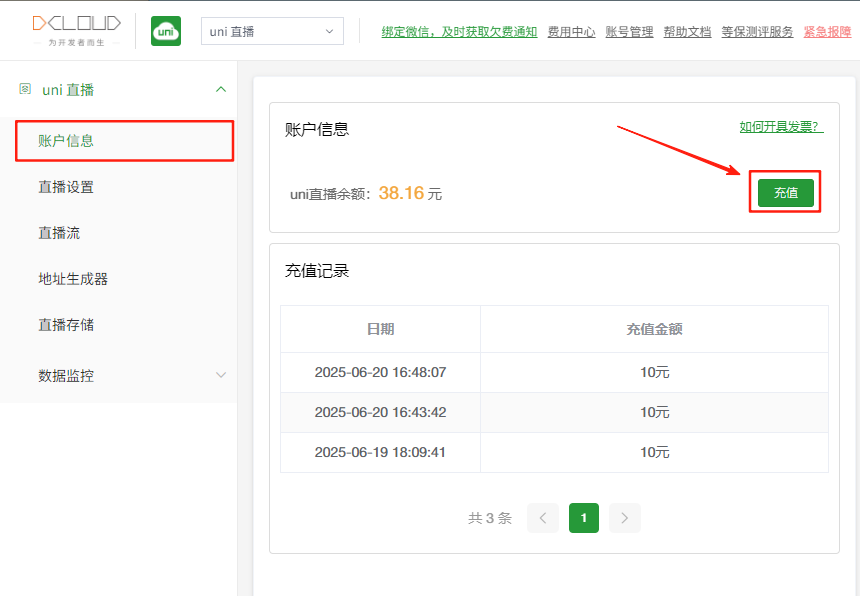The width and height of the screenshot is (860, 596).
Task: Select 账户信息 in the sidebar
Action: 66,141
